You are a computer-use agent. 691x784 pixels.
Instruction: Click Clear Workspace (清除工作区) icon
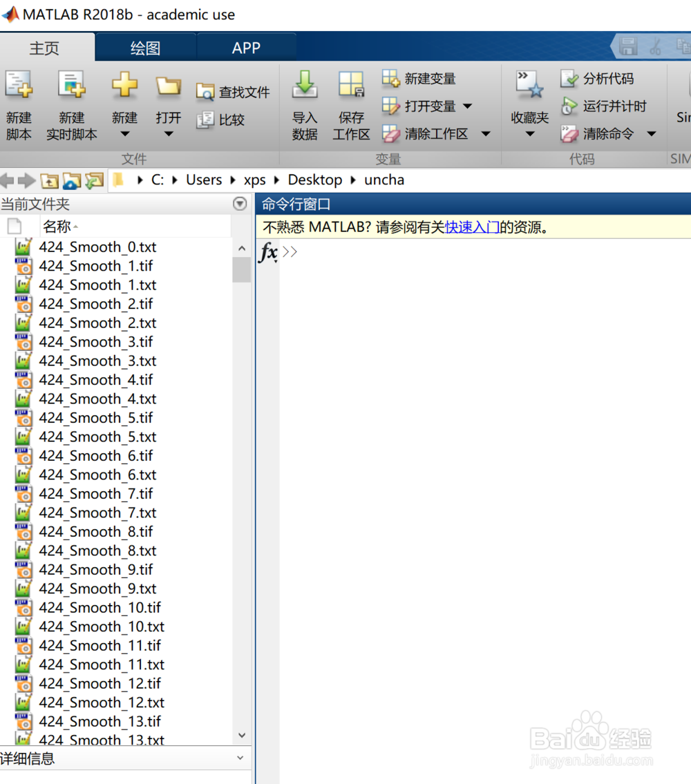point(391,133)
